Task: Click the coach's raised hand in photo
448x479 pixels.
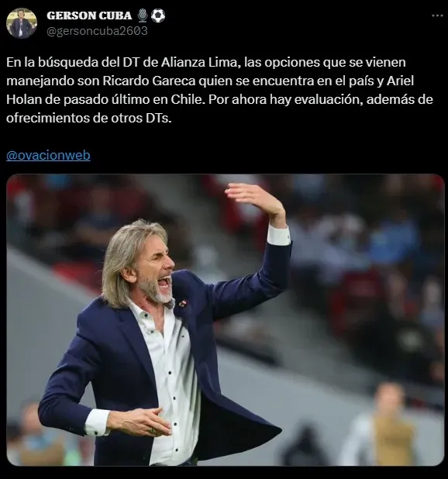Action: click(x=255, y=200)
